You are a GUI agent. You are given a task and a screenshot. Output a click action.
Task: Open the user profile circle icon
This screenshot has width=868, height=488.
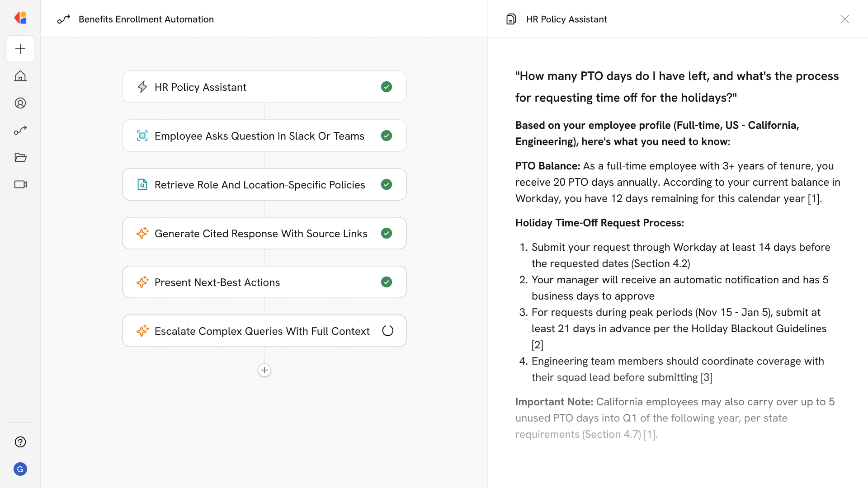click(x=20, y=103)
